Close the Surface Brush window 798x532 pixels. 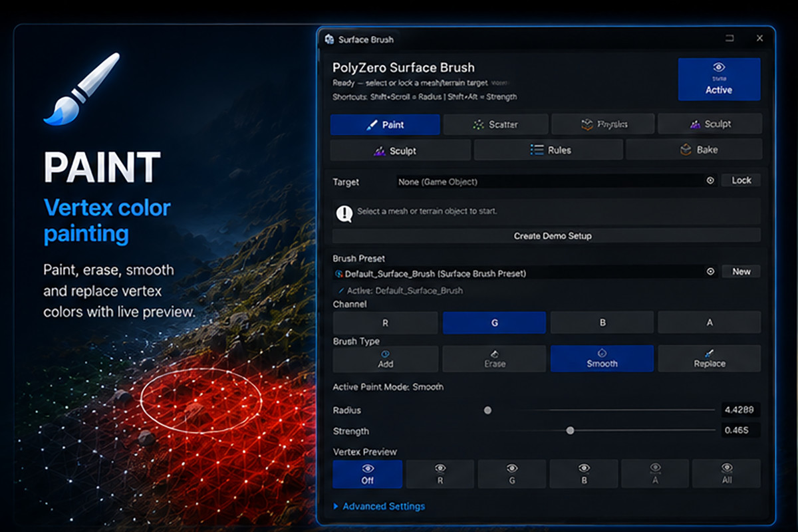(x=759, y=39)
